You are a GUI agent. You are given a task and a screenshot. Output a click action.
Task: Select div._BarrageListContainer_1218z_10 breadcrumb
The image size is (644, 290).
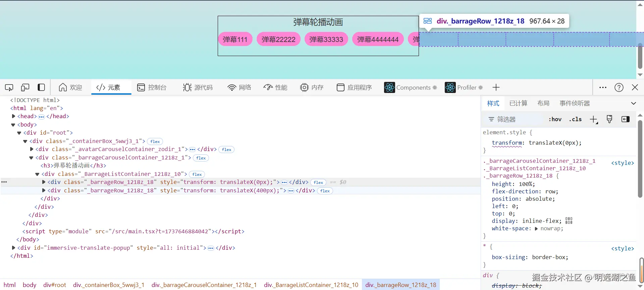click(x=311, y=285)
